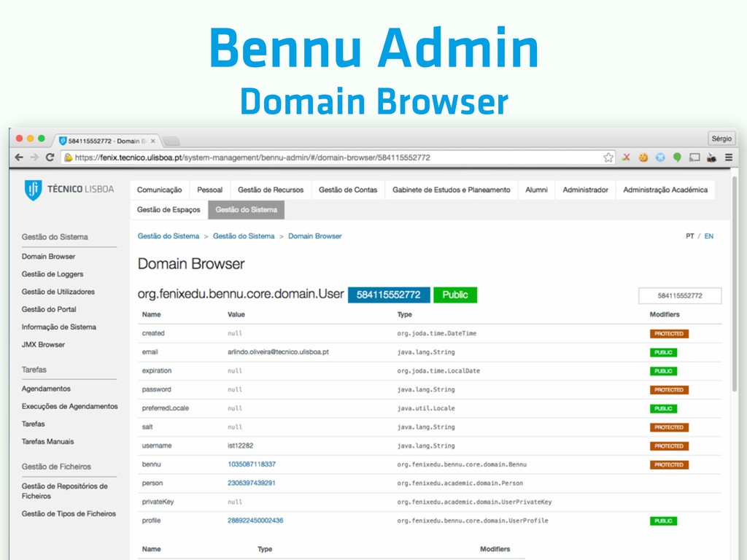Image resolution: width=747 pixels, height=560 pixels.
Task: Open Domain Browser in sidebar
Action: click(x=48, y=256)
